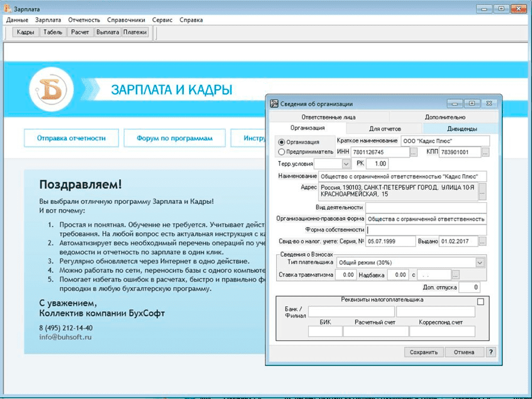Click the Зарплата app icon in title bar
The height and width of the screenshot is (399, 532).
[x=8, y=8]
